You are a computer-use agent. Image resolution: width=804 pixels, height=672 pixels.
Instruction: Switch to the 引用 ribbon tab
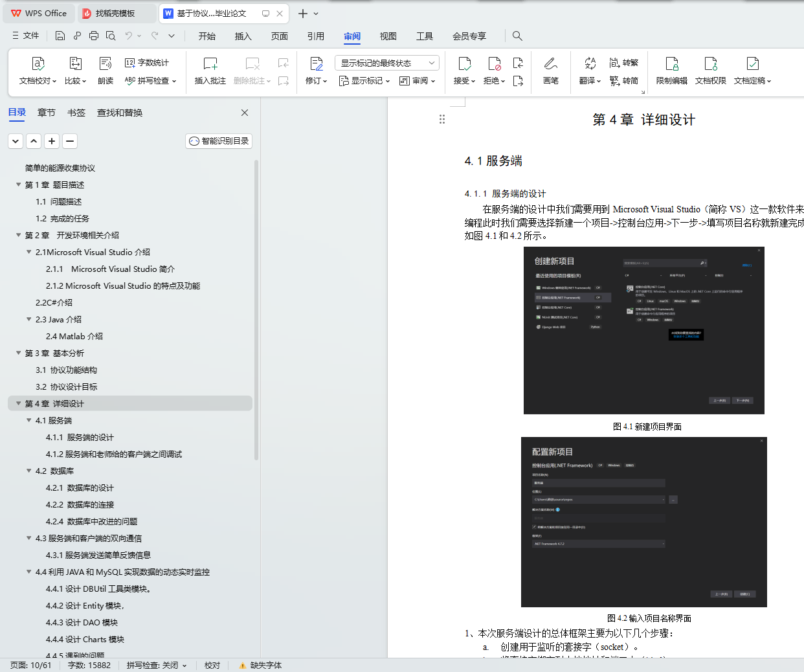(x=316, y=36)
